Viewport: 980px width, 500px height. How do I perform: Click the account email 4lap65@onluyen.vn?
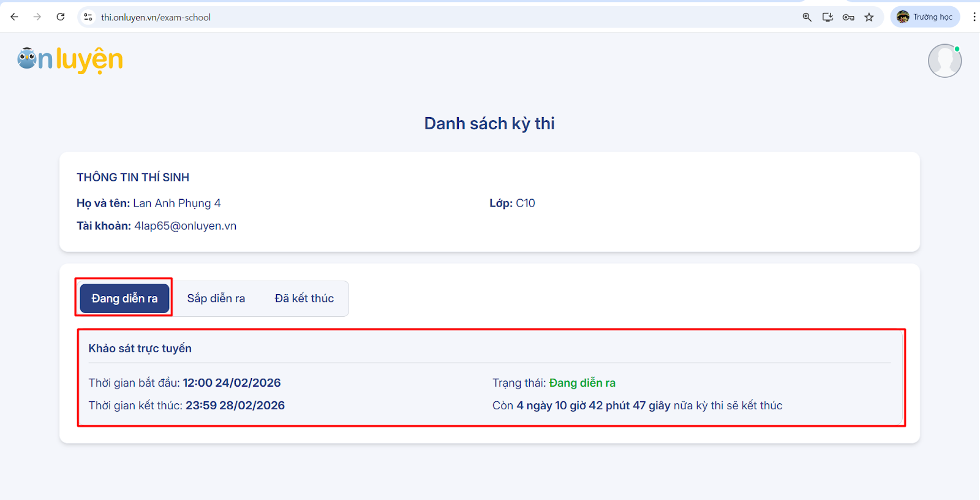[185, 226]
